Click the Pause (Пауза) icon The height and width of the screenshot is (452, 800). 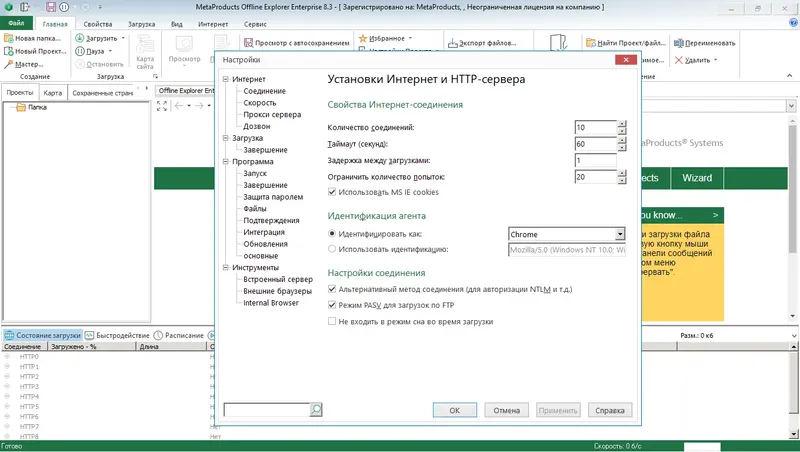tap(80, 51)
